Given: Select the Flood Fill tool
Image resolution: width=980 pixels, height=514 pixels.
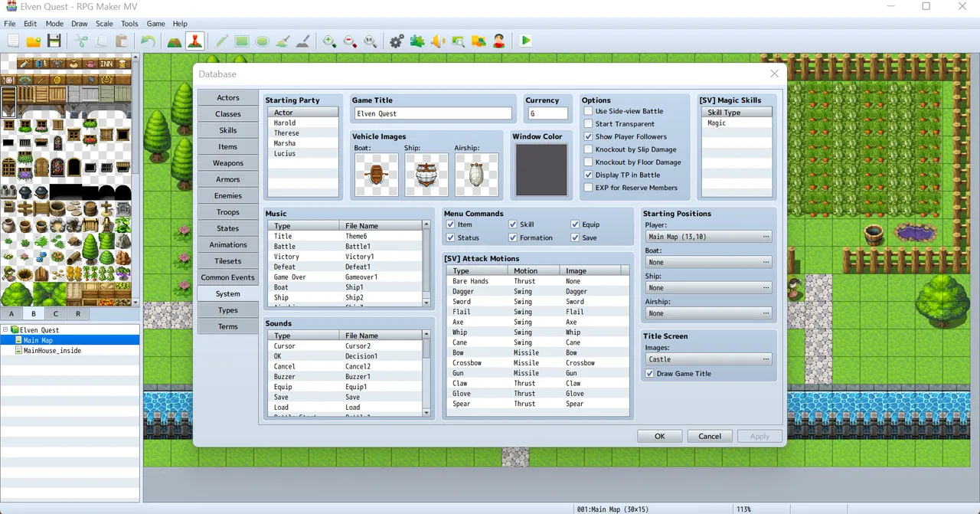Looking at the screenshot, I should (x=283, y=41).
